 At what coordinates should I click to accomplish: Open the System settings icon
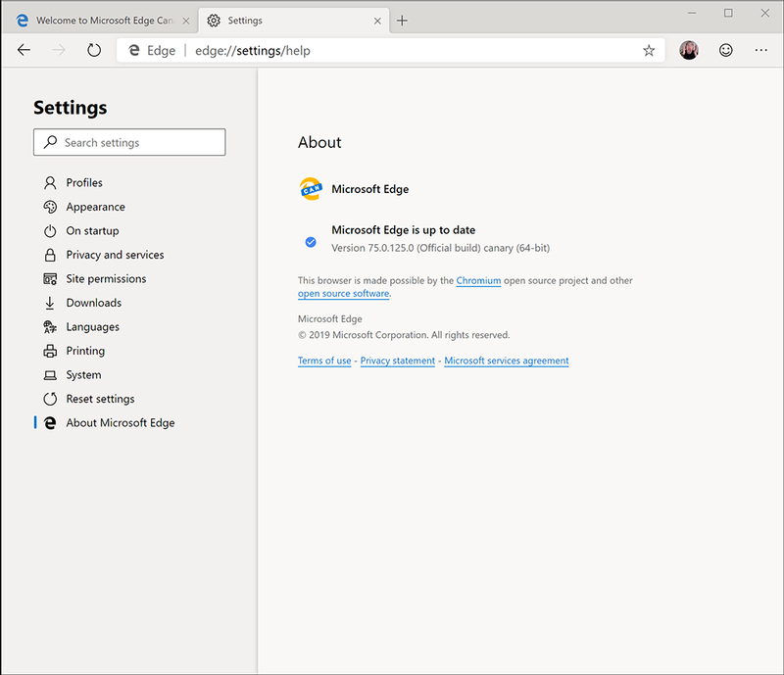[48, 374]
